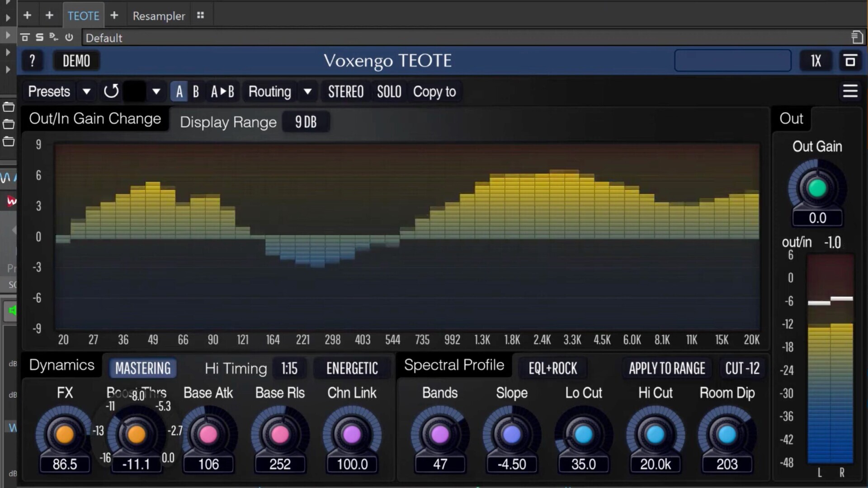Click the window mode icon next to 1X

[x=850, y=61]
